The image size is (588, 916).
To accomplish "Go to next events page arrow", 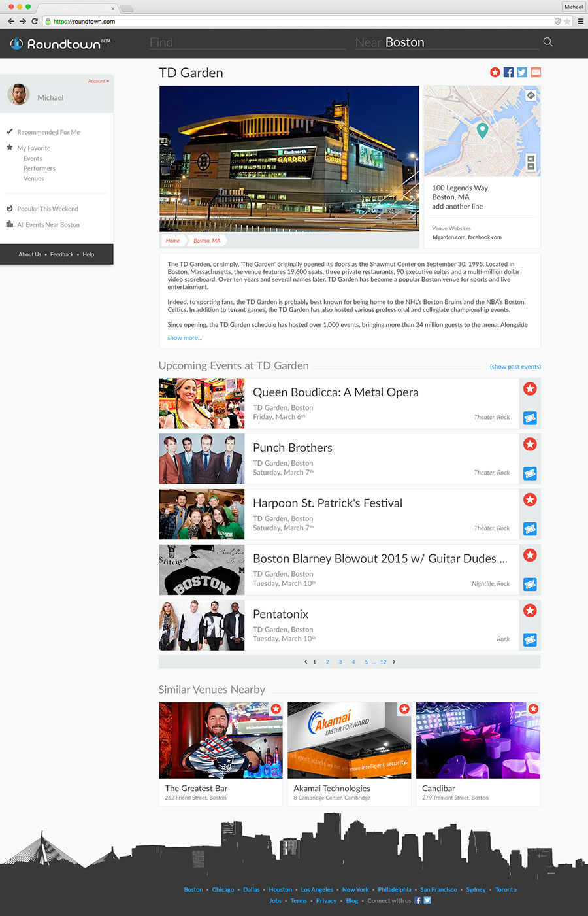I will point(394,662).
